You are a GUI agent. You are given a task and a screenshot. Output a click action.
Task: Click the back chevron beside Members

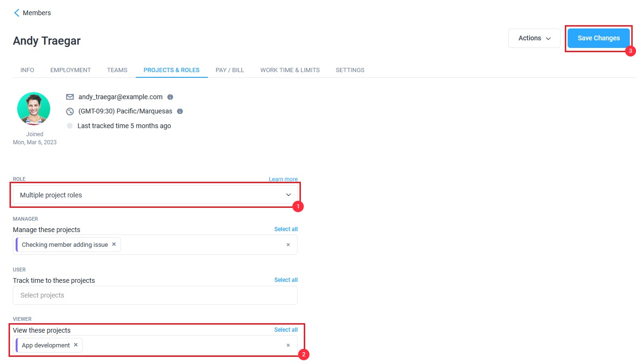(17, 12)
